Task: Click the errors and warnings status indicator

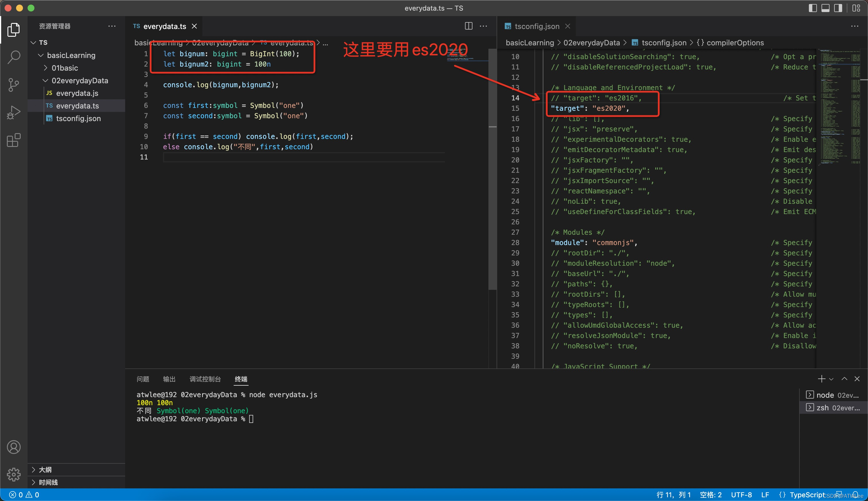Action: (24, 495)
